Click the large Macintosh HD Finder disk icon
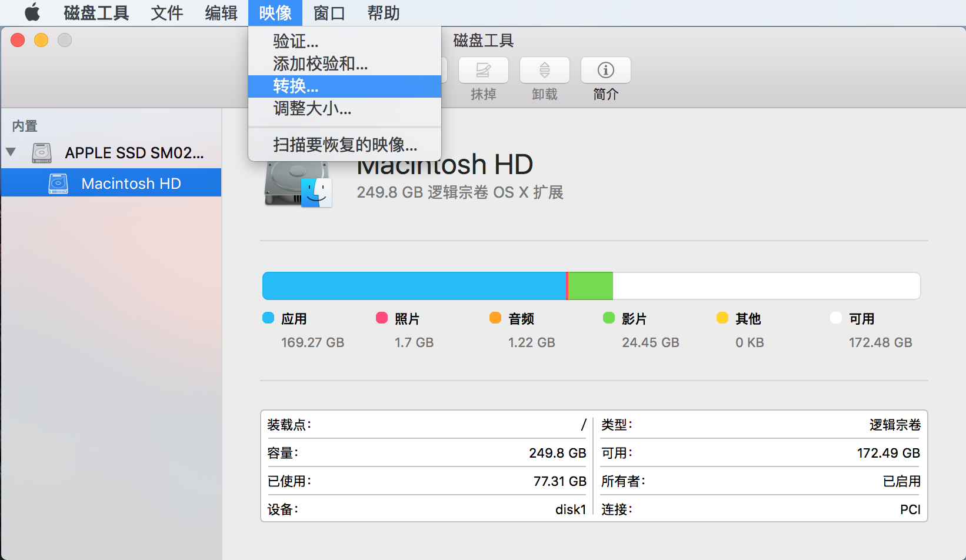 [298, 184]
